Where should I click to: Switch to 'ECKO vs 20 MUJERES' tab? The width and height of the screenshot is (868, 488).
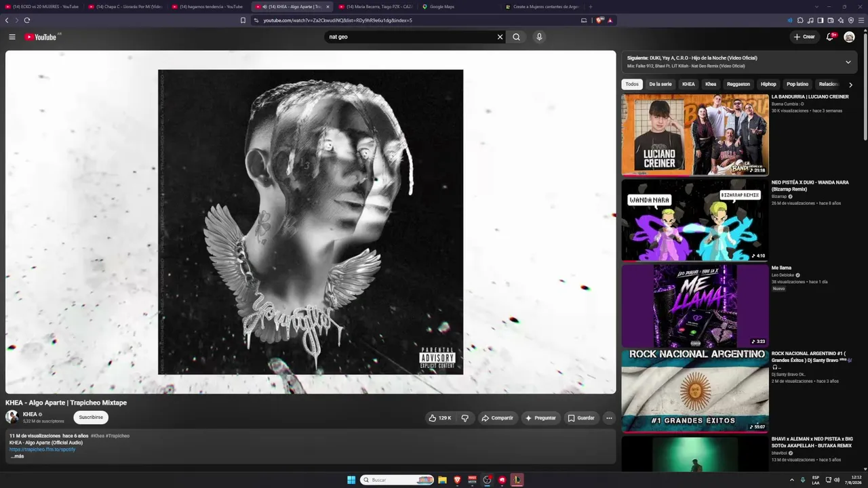(x=42, y=7)
